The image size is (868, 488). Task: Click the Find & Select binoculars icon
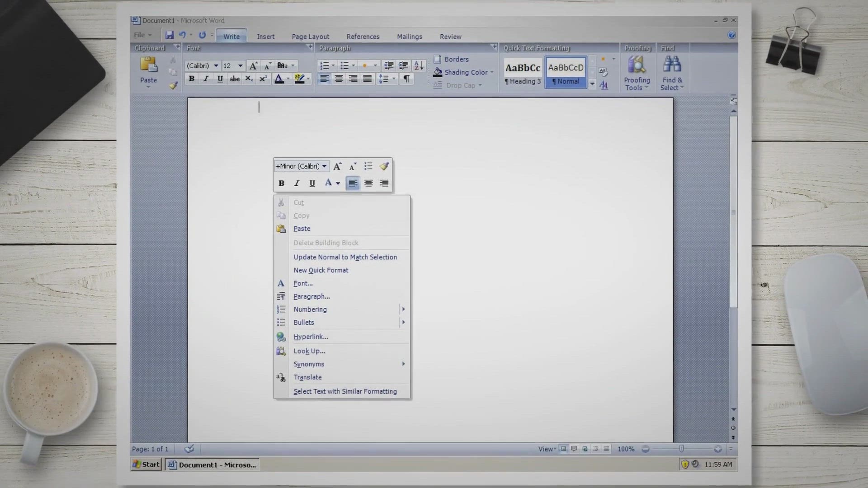(x=672, y=65)
